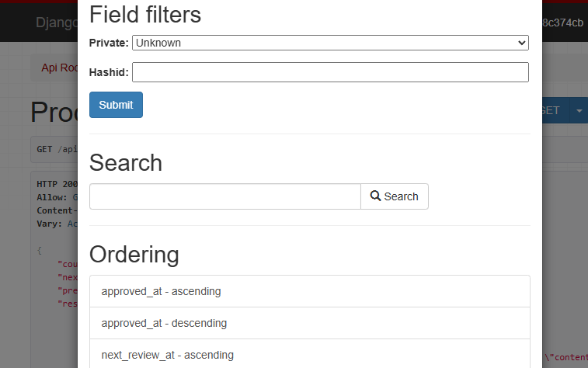
Task: Open the user menu ending in 8c374cb
Action: (564, 23)
